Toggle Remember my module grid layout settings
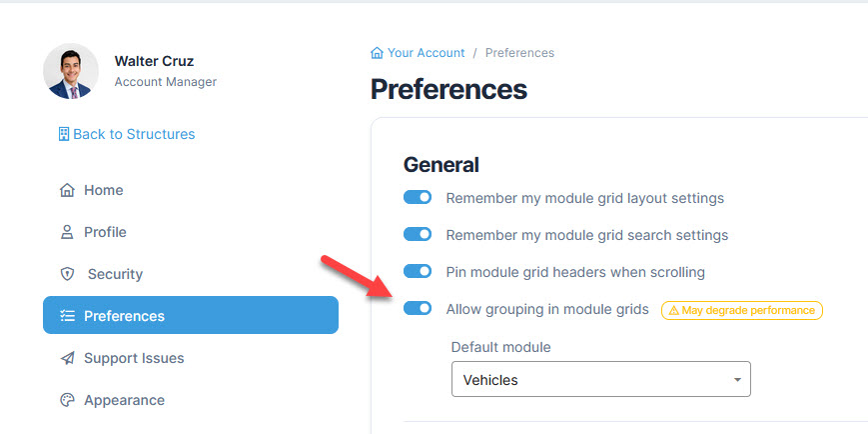The image size is (868, 434). pyautogui.click(x=418, y=197)
